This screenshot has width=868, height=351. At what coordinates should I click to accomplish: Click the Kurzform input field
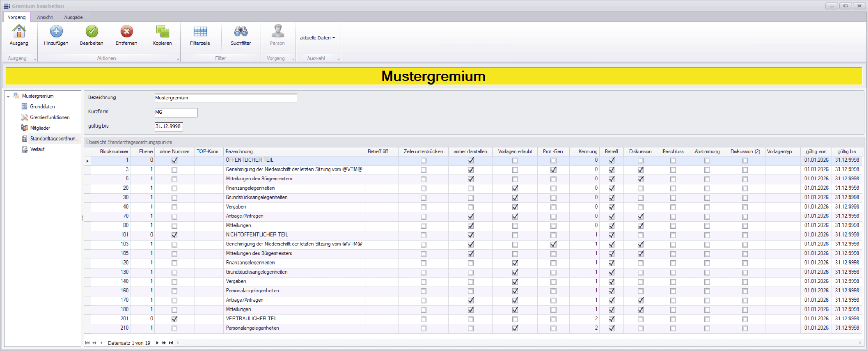click(x=176, y=112)
